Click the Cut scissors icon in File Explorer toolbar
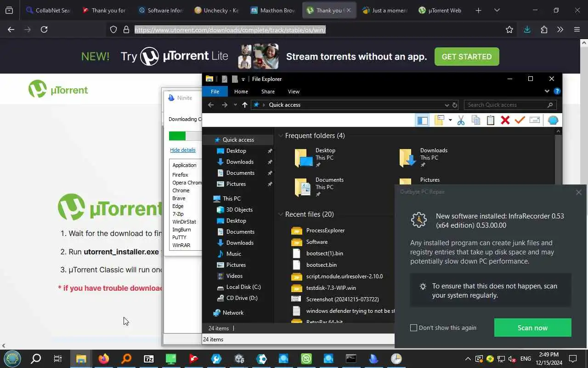Viewport: 588px width, 368px height. point(461,120)
